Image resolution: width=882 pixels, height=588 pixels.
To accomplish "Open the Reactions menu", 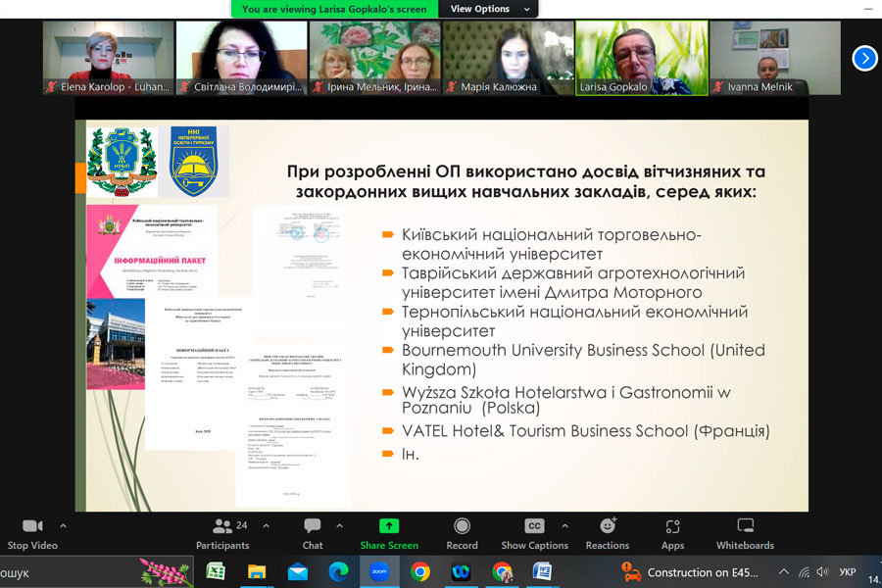I will click(x=608, y=527).
